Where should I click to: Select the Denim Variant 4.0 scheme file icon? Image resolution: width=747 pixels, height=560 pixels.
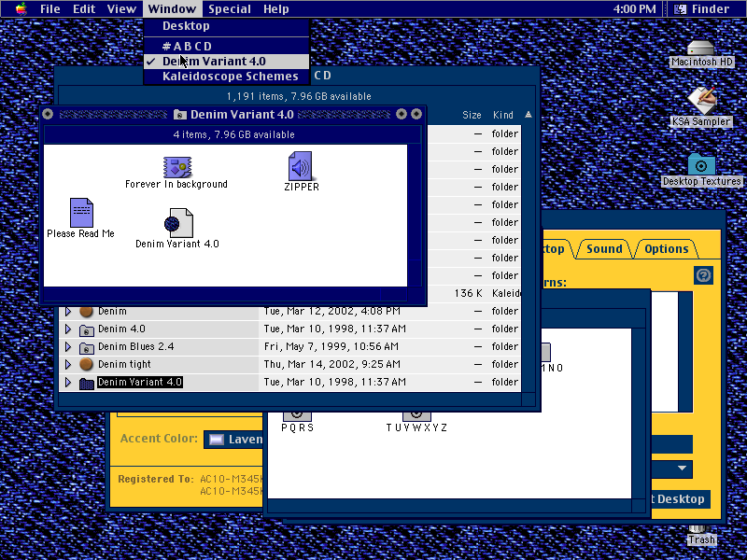point(178,223)
